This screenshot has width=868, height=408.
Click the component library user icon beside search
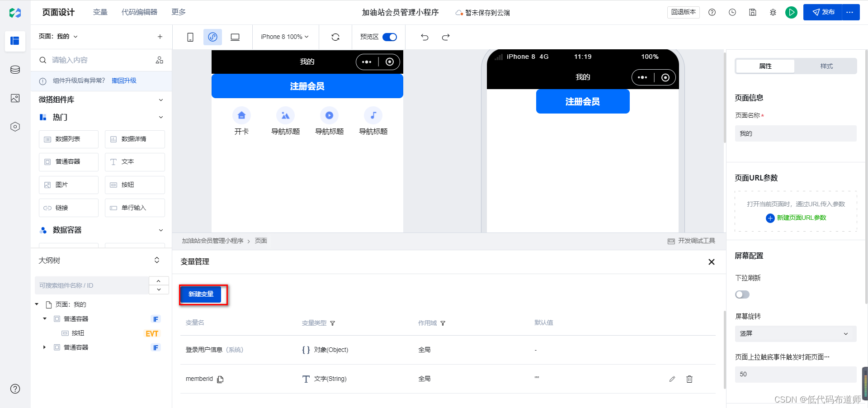[160, 60]
